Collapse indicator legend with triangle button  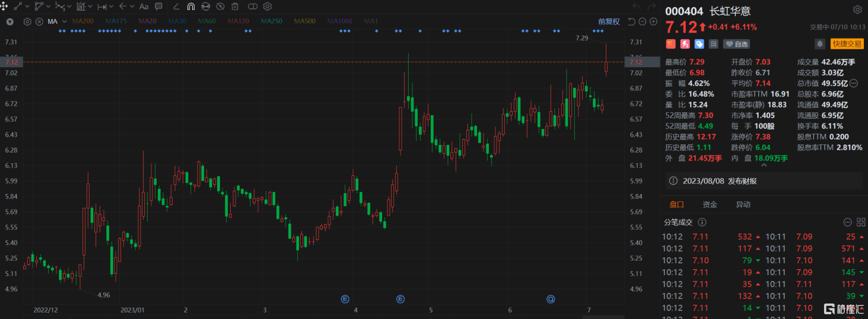click(x=10, y=21)
